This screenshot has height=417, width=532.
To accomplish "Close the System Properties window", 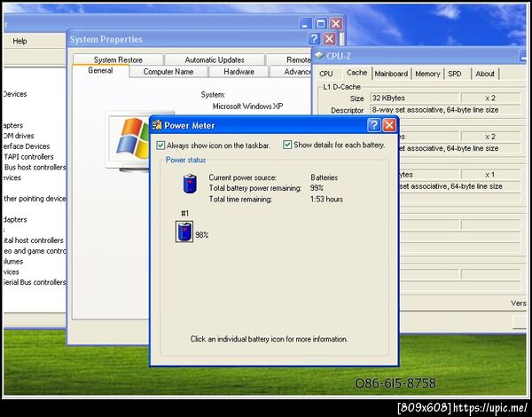I will pos(329,39).
